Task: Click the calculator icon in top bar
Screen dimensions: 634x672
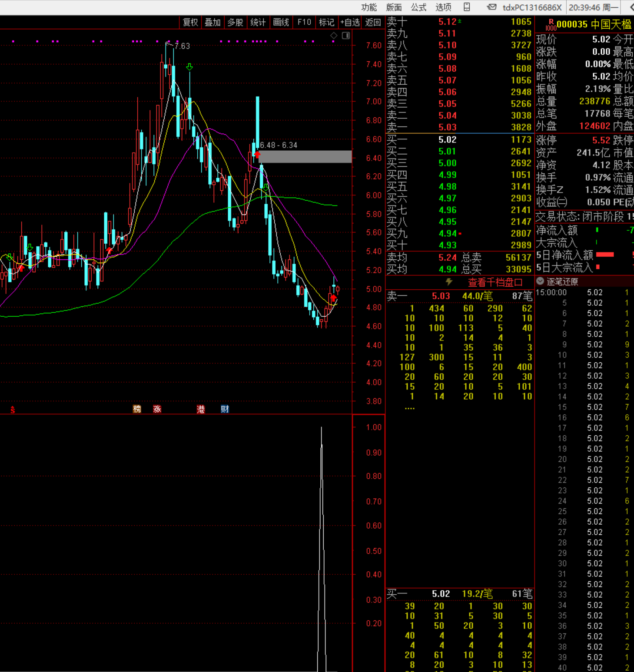Action: 467,7
